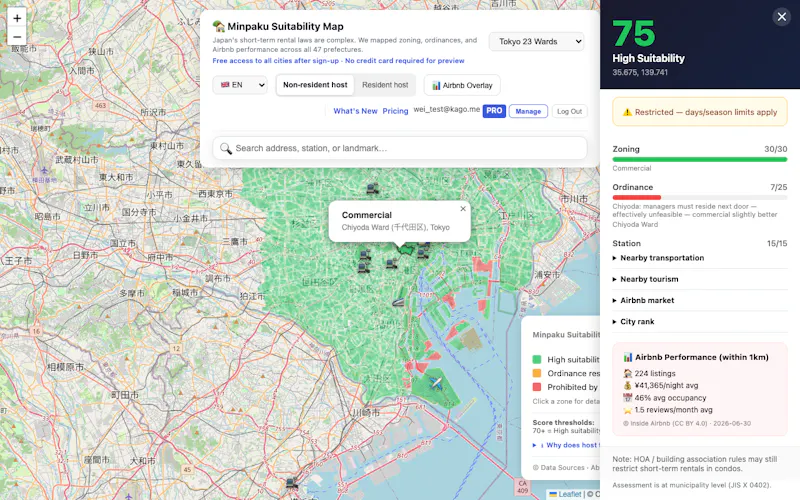Switch to Resident host mode

point(385,85)
